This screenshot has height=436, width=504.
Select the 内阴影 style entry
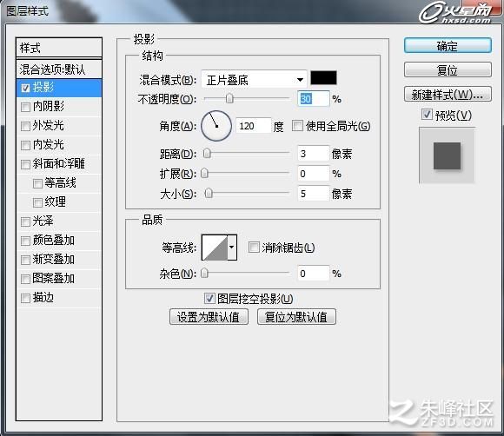point(59,106)
